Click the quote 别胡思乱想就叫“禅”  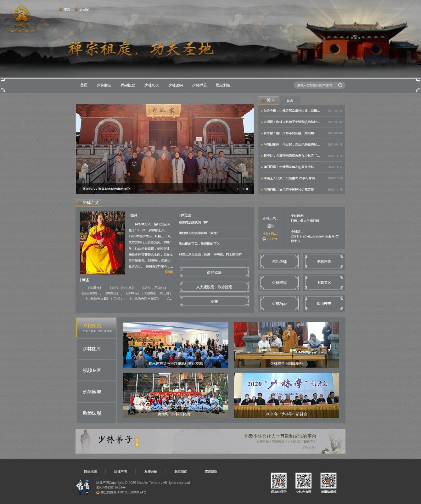[x=194, y=222]
